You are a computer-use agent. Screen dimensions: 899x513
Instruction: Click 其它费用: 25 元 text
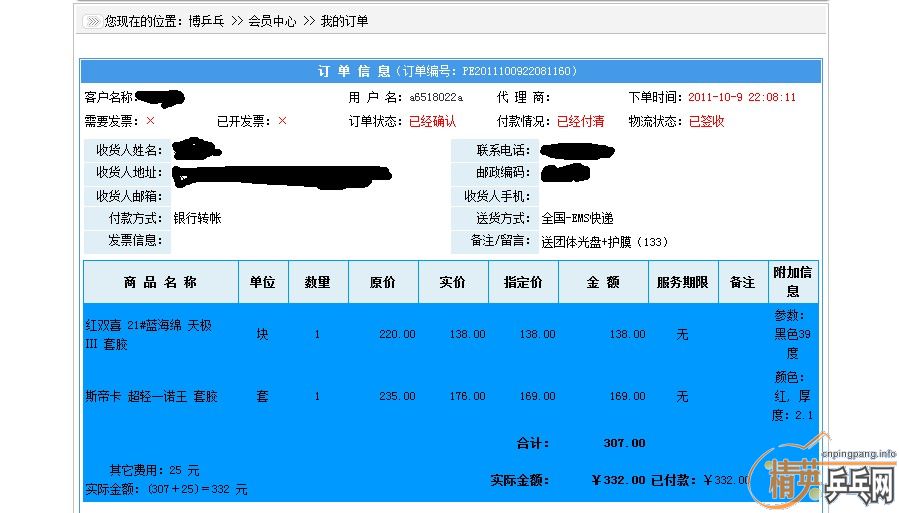pyautogui.click(x=155, y=471)
